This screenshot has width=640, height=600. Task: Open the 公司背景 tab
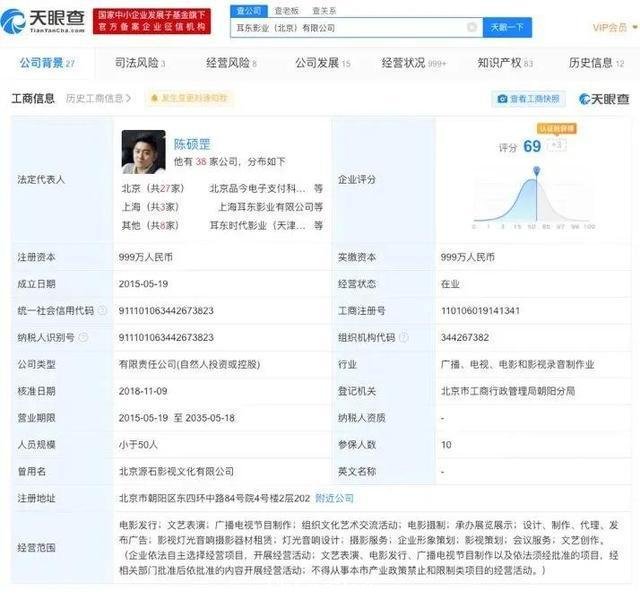(x=47, y=63)
